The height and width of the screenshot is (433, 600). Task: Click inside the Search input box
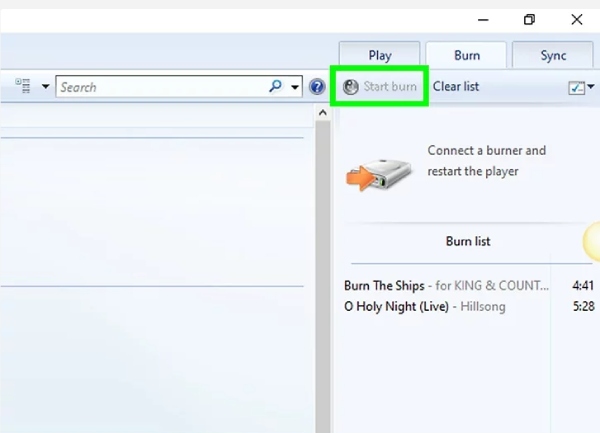[160, 87]
